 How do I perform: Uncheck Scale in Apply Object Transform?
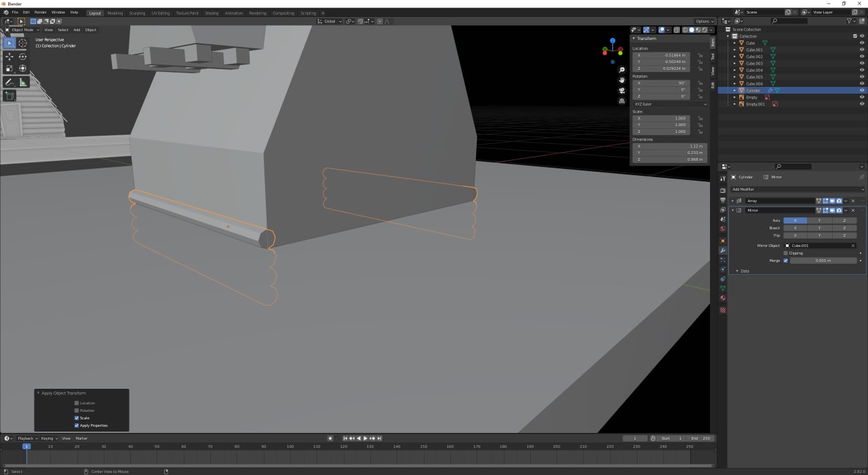coord(77,418)
